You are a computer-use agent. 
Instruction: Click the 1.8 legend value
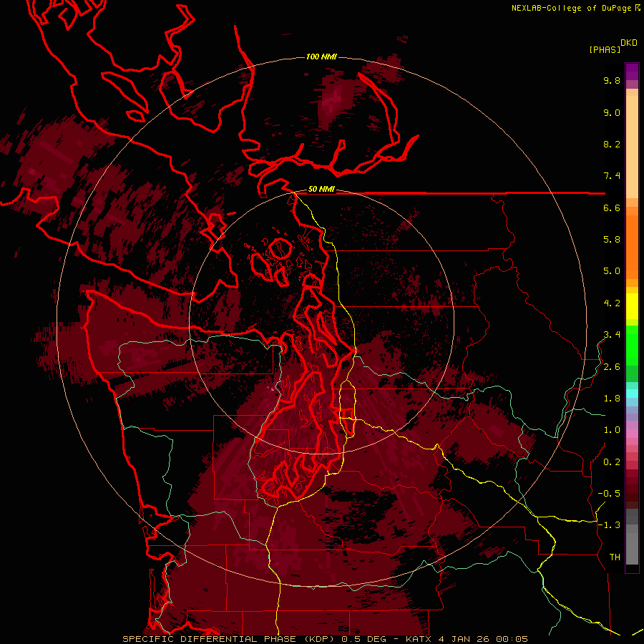click(612, 399)
